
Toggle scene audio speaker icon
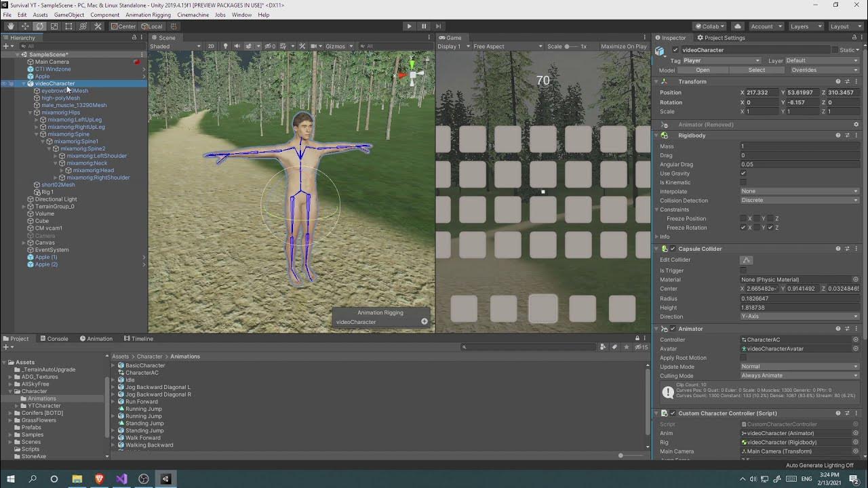237,46
